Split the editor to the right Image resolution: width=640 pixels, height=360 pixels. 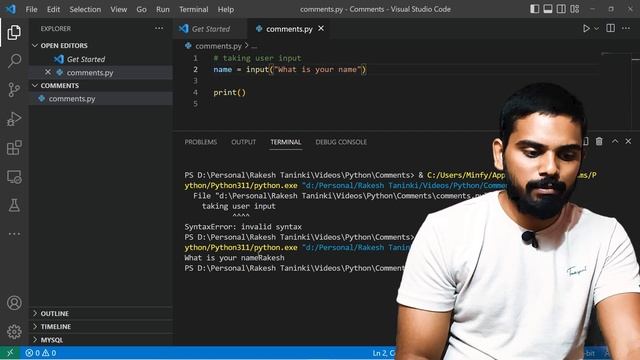[x=611, y=28]
